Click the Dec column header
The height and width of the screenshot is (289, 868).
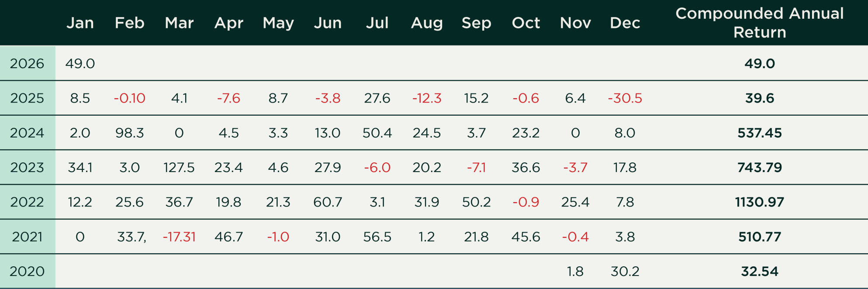625,23
